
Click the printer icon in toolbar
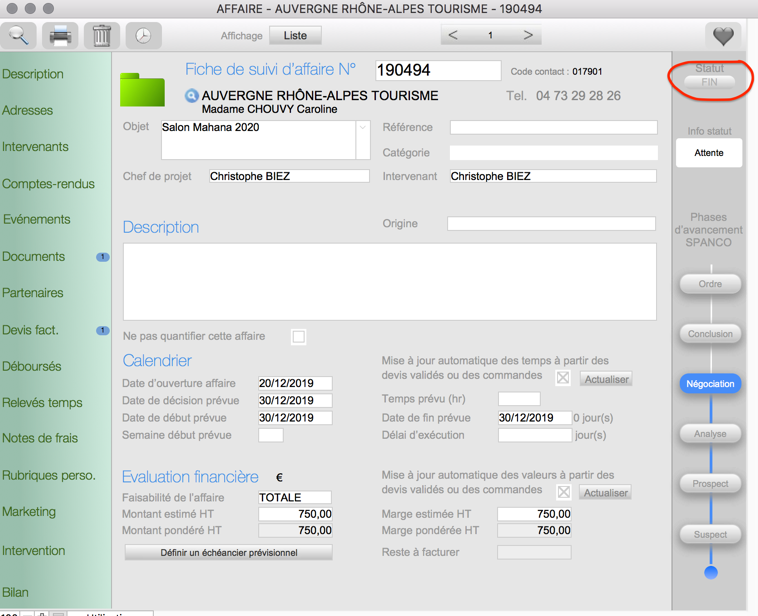(60, 36)
